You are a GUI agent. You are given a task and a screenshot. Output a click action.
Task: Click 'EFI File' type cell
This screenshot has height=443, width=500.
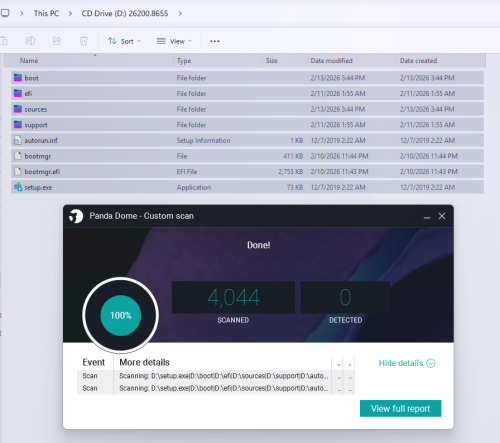pos(187,172)
